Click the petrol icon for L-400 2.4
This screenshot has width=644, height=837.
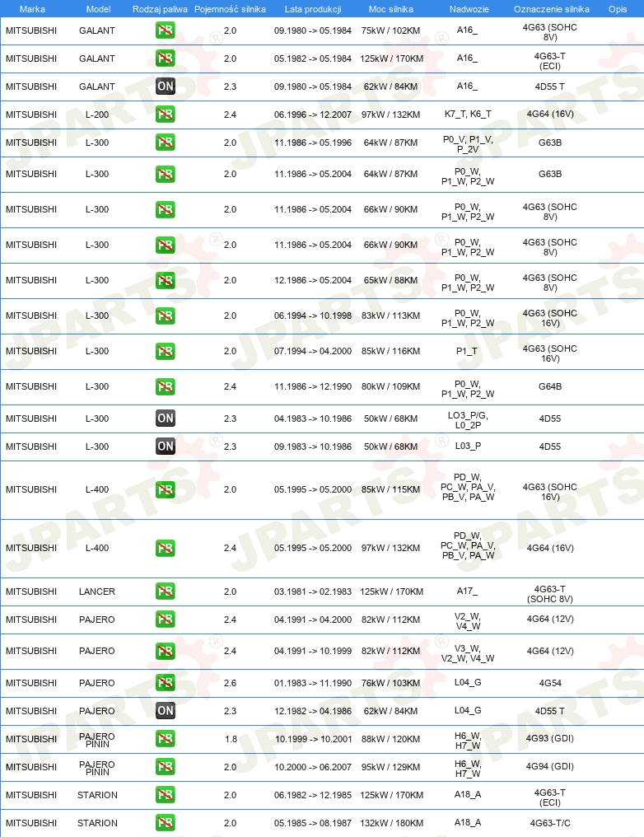point(166,548)
